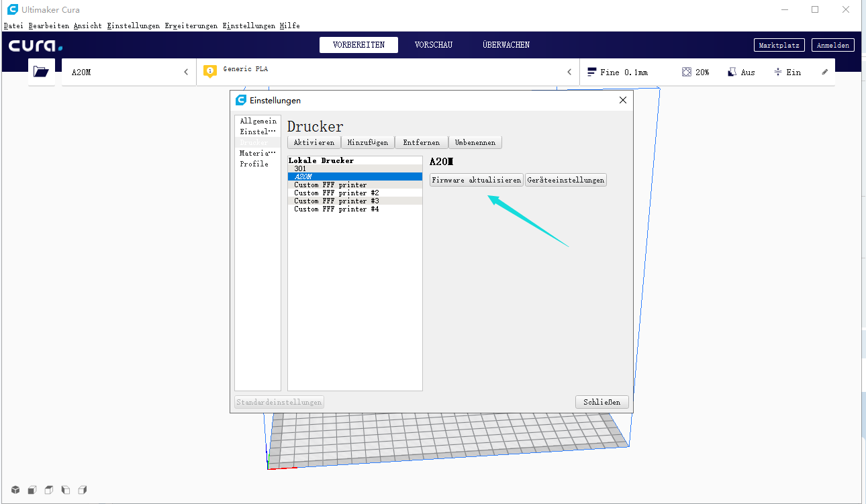
Task: Select Custom FFF printer #3
Action: pos(355,201)
